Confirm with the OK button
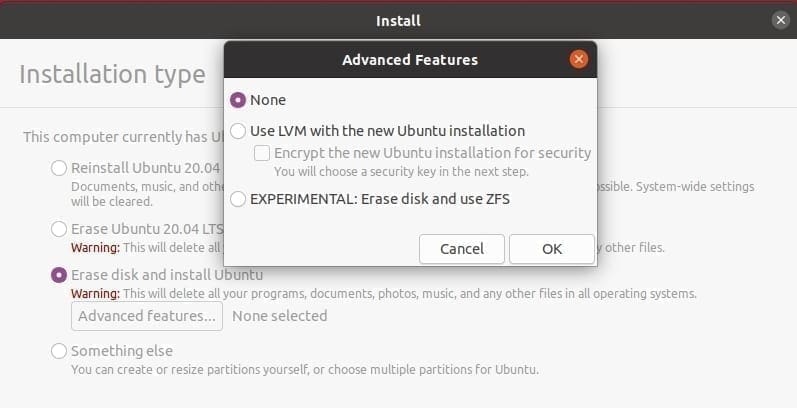This screenshot has height=408, width=797. click(551, 249)
